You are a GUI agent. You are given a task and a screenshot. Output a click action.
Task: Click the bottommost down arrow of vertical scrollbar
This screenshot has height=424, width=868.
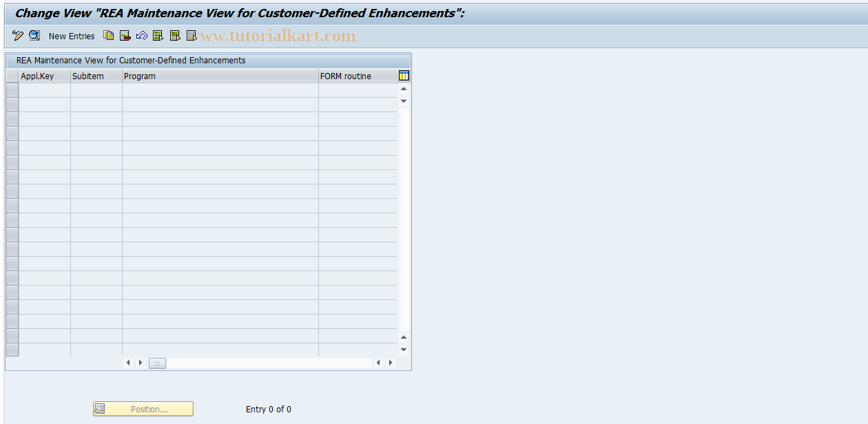point(404,350)
